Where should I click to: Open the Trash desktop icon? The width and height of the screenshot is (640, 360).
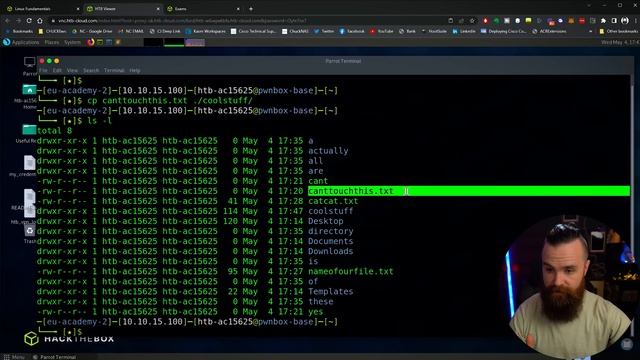(30, 235)
